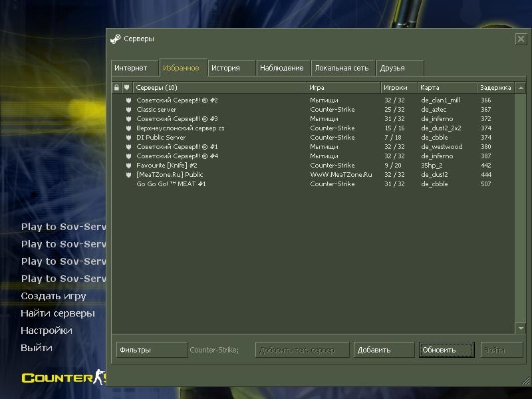
Task: Sort by Карта column header
Action: (x=447, y=88)
